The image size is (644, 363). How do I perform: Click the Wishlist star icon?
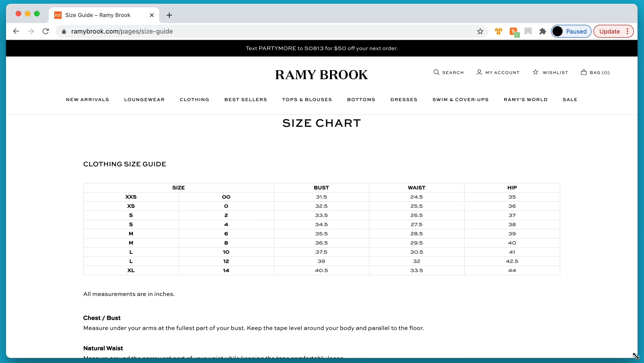[x=536, y=72]
